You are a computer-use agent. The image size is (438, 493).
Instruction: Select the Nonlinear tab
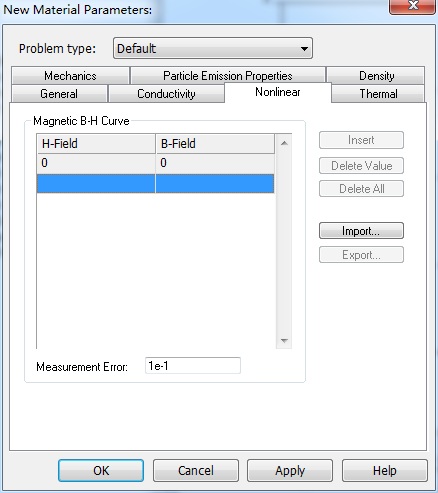tap(278, 92)
